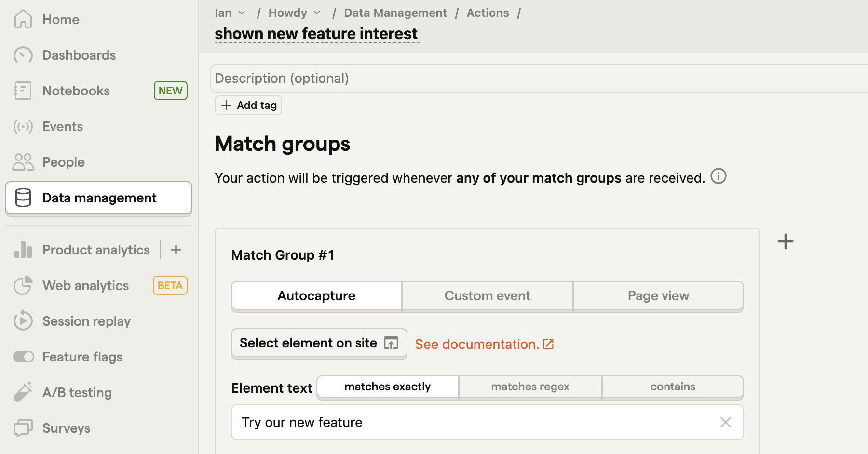
Task: Click the Notebooks icon in sidebar
Action: (x=23, y=91)
